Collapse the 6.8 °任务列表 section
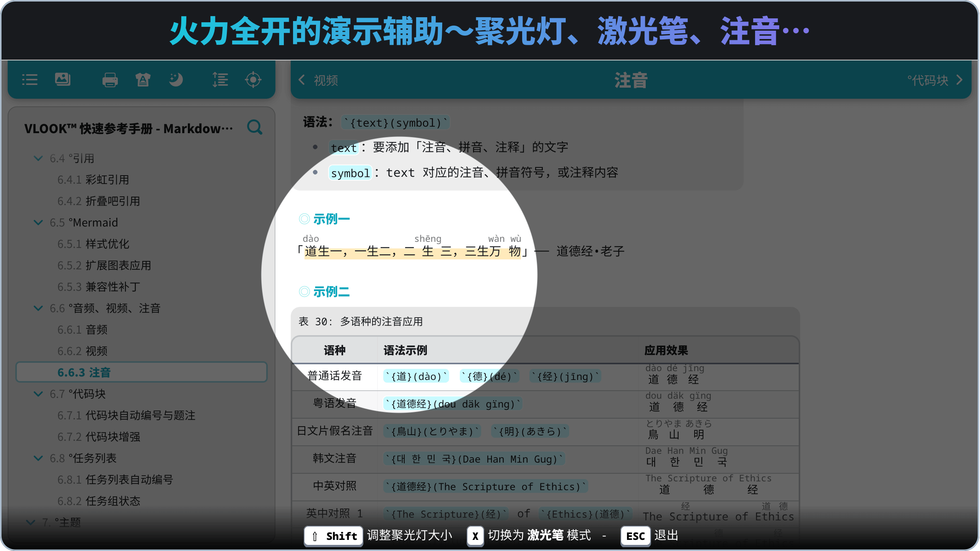Viewport: 980px width, 551px height. (38, 458)
